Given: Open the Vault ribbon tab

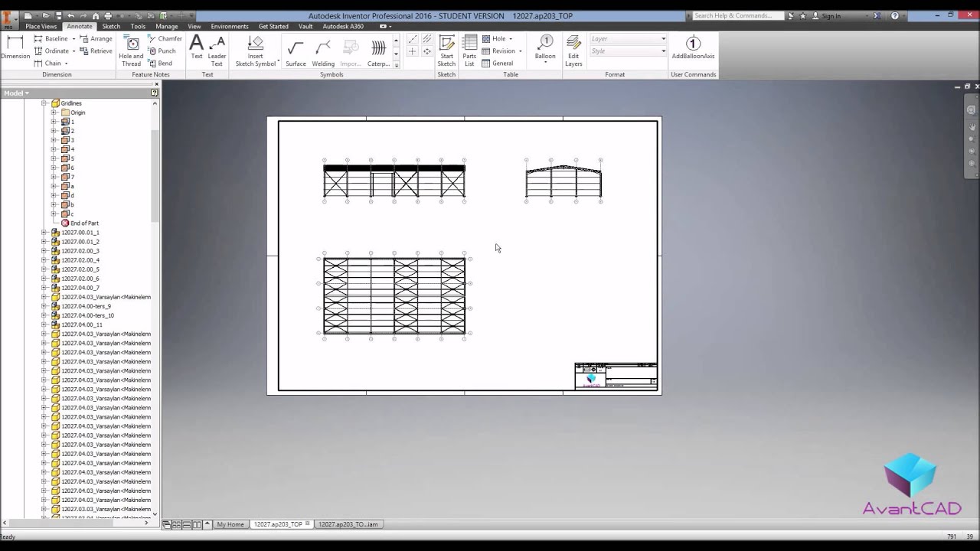Looking at the screenshot, I should click(305, 26).
